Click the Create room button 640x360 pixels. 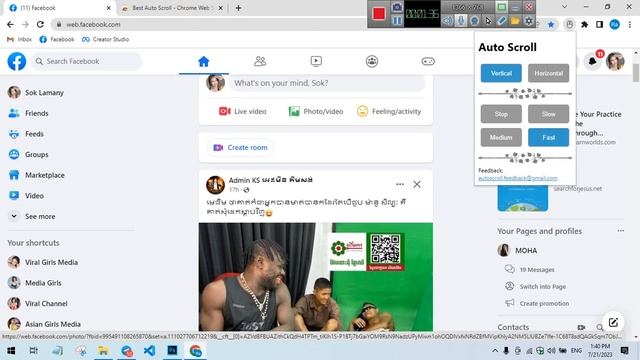tap(240, 147)
